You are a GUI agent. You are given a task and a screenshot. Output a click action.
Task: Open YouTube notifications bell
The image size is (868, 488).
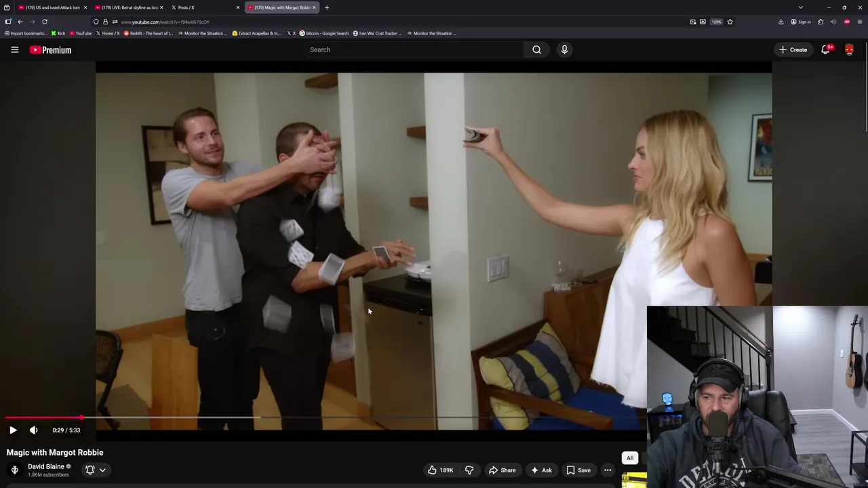826,49
